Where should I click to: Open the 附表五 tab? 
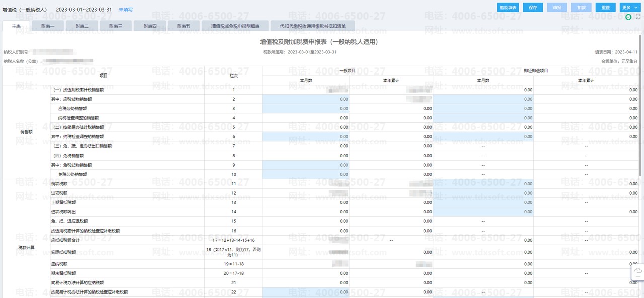coord(184,26)
